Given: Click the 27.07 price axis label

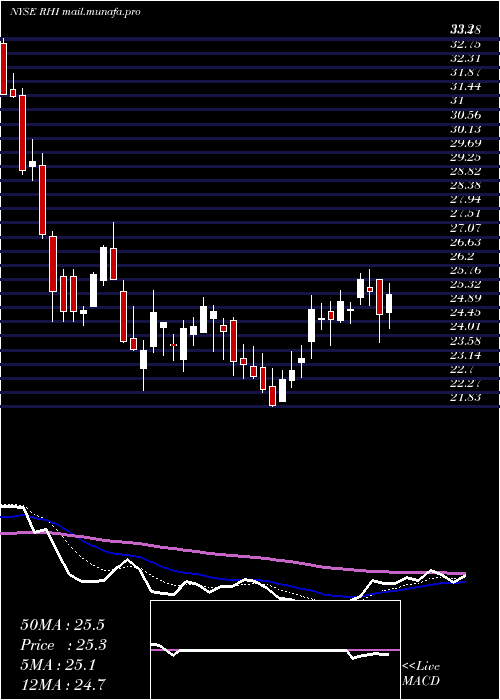Looking at the screenshot, I should click(465, 228).
